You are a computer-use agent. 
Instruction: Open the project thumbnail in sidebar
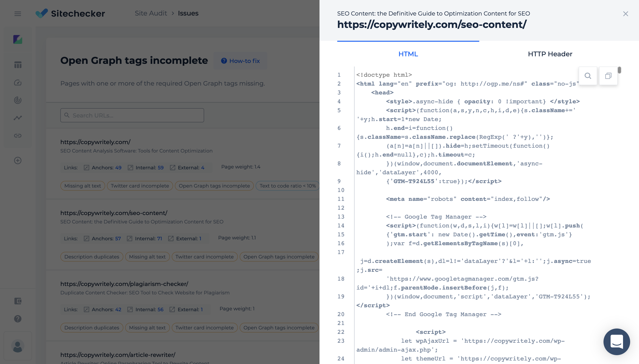(18, 39)
